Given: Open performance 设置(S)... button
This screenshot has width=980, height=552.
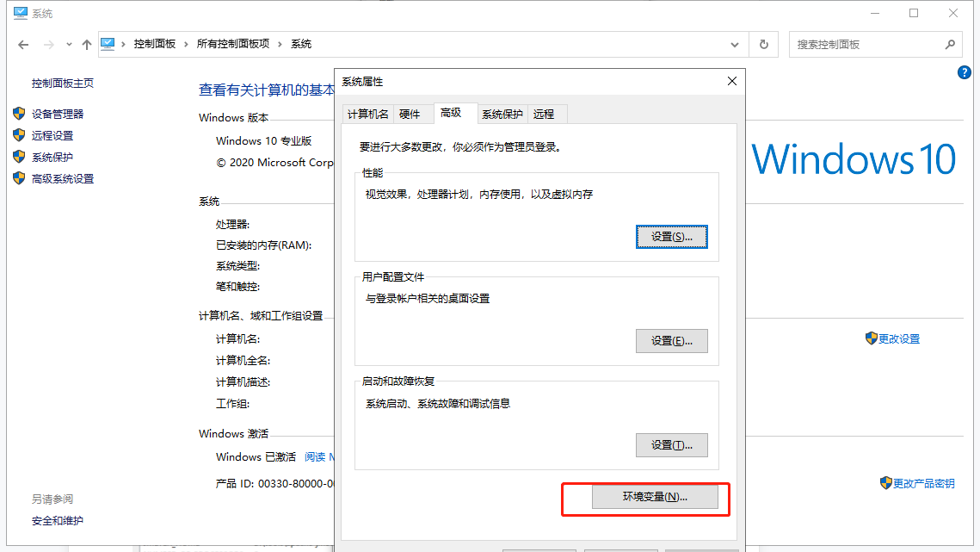Looking at the screenshot, I should tap(672, 237).
